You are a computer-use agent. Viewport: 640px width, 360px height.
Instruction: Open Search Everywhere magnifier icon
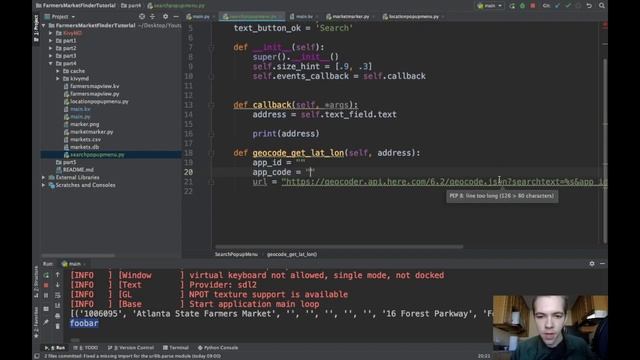coord(602,6)
